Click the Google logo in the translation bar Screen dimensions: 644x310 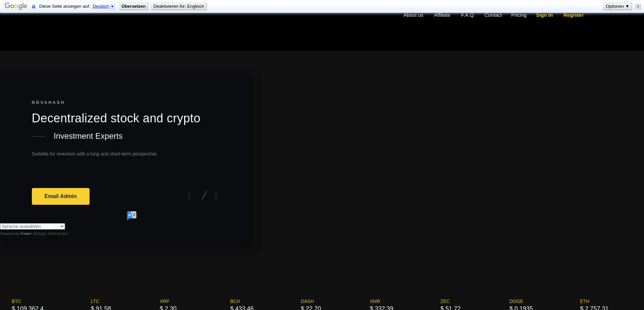point(15,6)
